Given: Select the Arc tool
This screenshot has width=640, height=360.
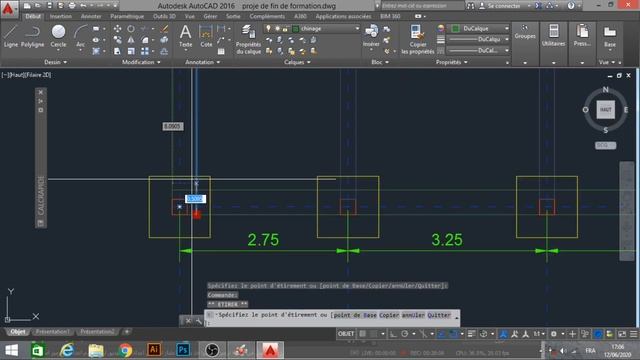Looking at the screenshot, I should [81, 36].
